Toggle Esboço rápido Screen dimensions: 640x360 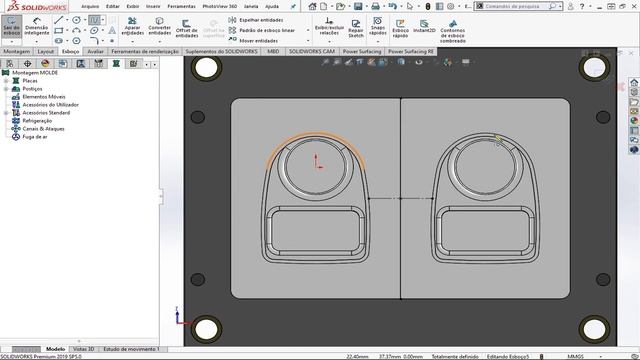pyautogui.click(x=400, y=29)
